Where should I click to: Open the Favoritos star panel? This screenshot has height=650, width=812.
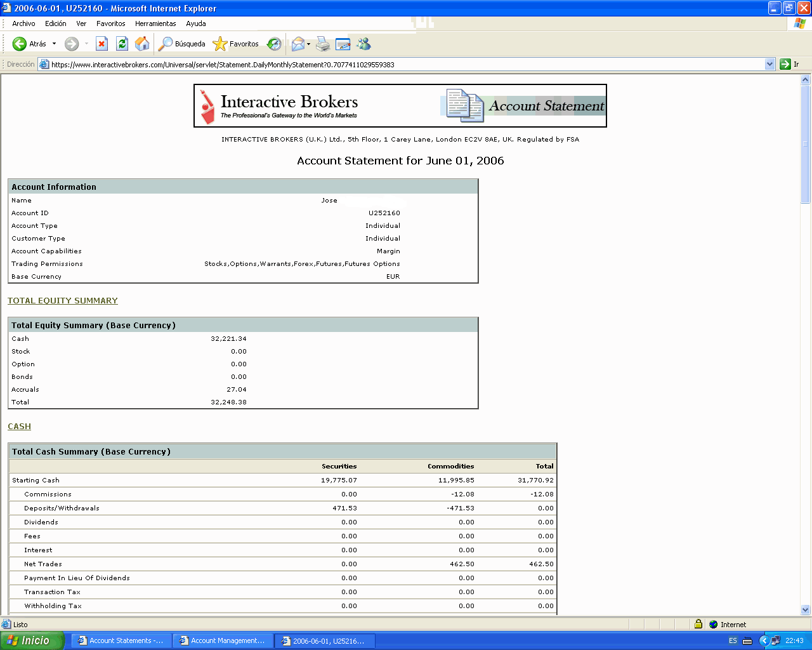236,44
